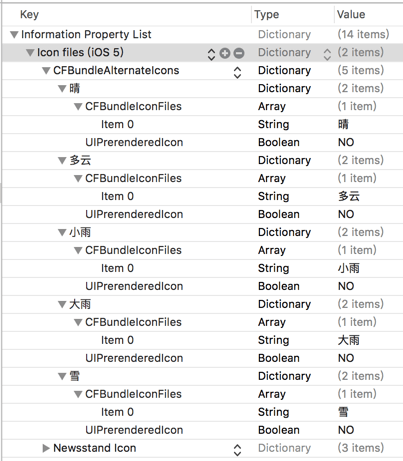Image resolution: width=403 pixels, height=461 pixels.
Task: Collapse the 晴 dictionary
Action: [62, 89]
